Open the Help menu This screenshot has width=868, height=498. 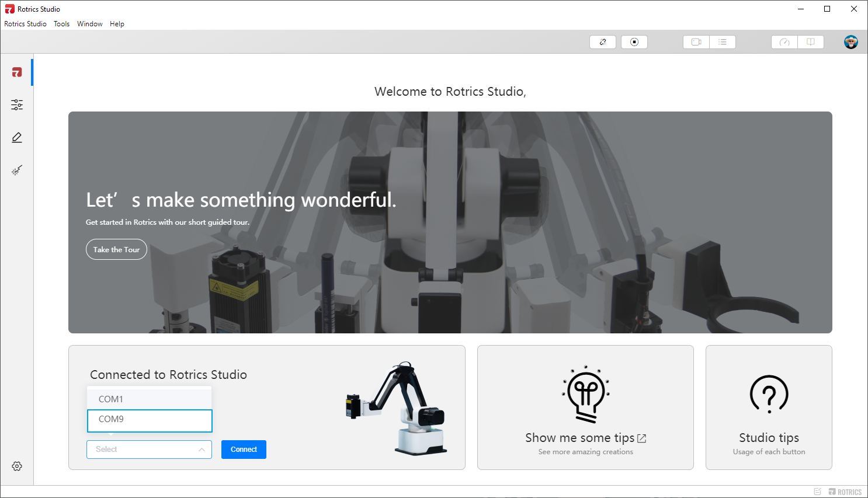pos(117,24)
